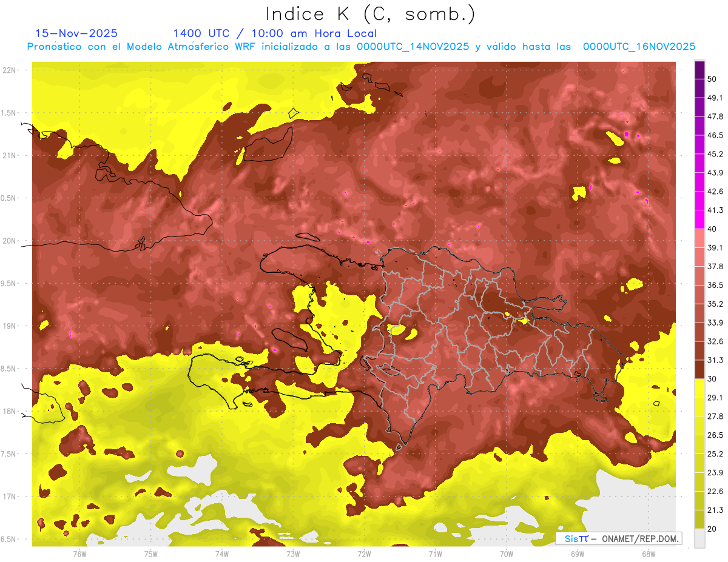
Task: Click the colorbar value "26.5"
Action: 715,435
